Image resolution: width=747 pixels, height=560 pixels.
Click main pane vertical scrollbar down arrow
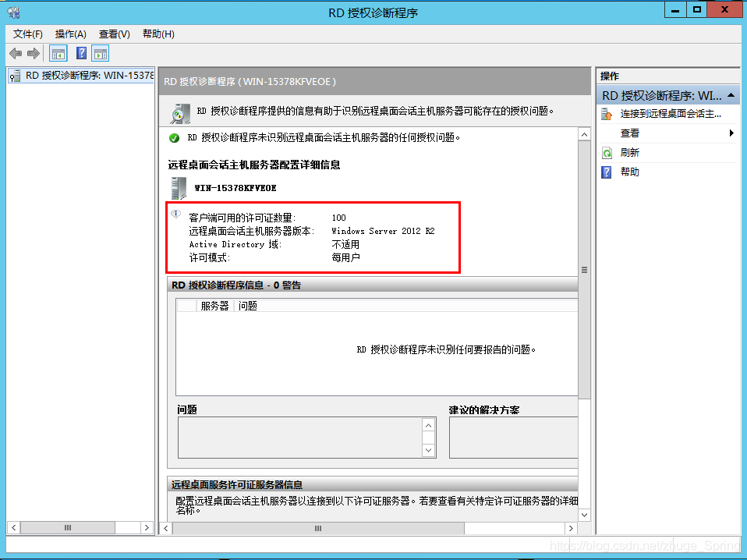[584, 515]
